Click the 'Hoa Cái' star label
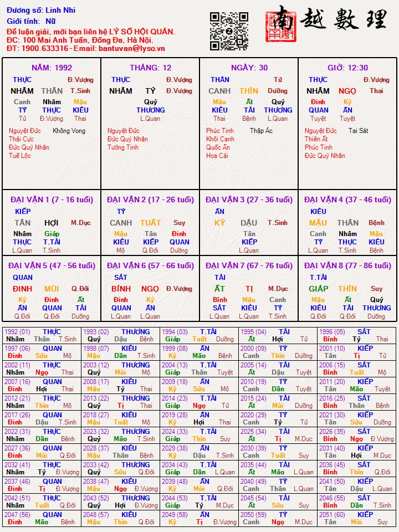399x532 pixels. (x=217, y=156)
